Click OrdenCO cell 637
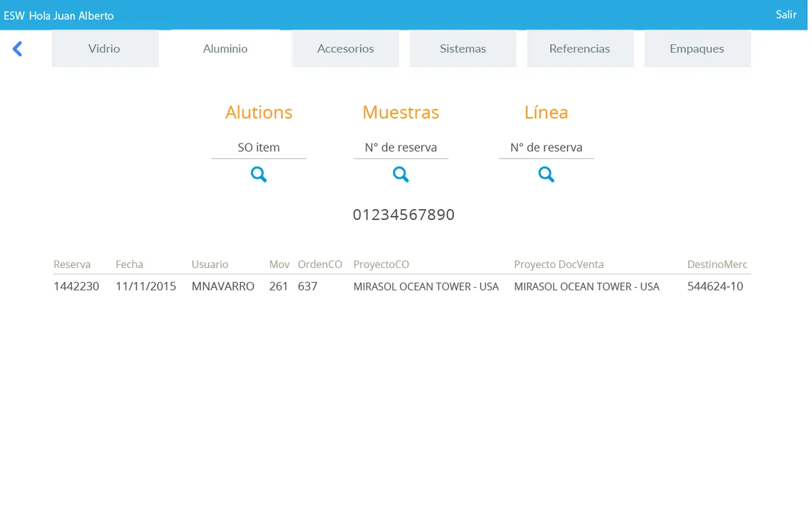This screenshot has height=507, width=812. click(308, 286)
